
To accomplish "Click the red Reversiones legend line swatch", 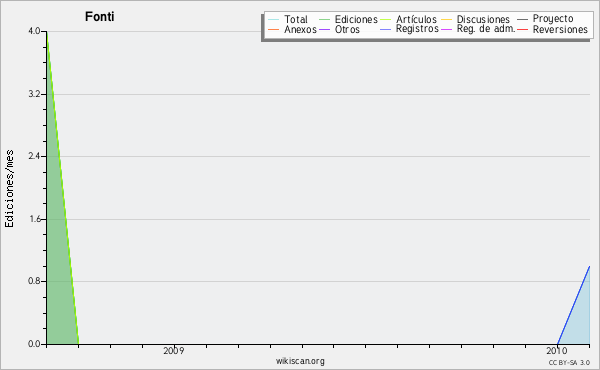I will point(522,29).
